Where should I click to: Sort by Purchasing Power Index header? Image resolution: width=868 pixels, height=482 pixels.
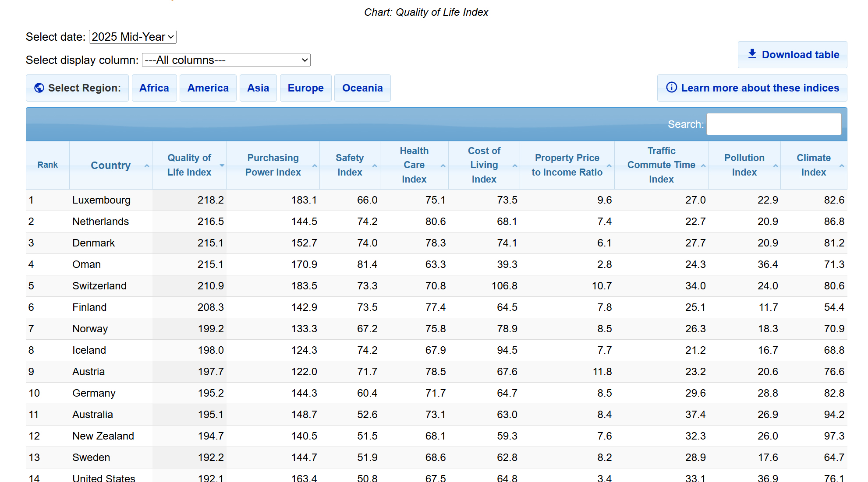pyautogui.click(x=273, y=165)
